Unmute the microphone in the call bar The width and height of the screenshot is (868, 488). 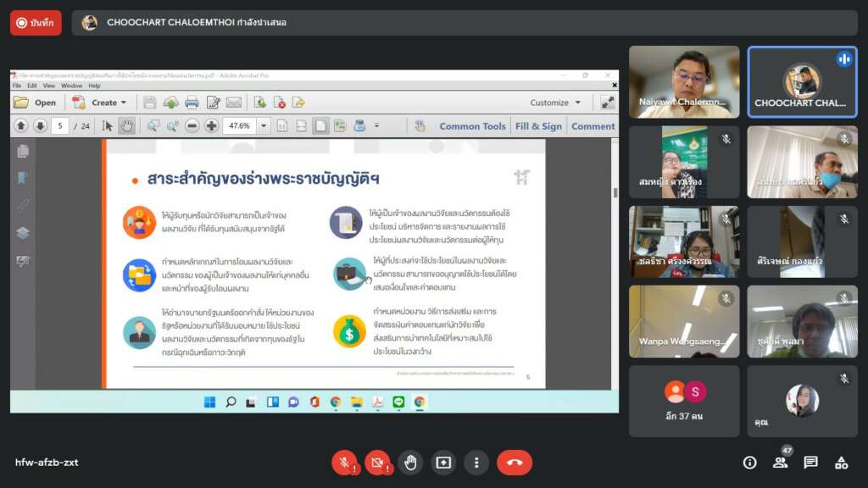tap(344, 463)
